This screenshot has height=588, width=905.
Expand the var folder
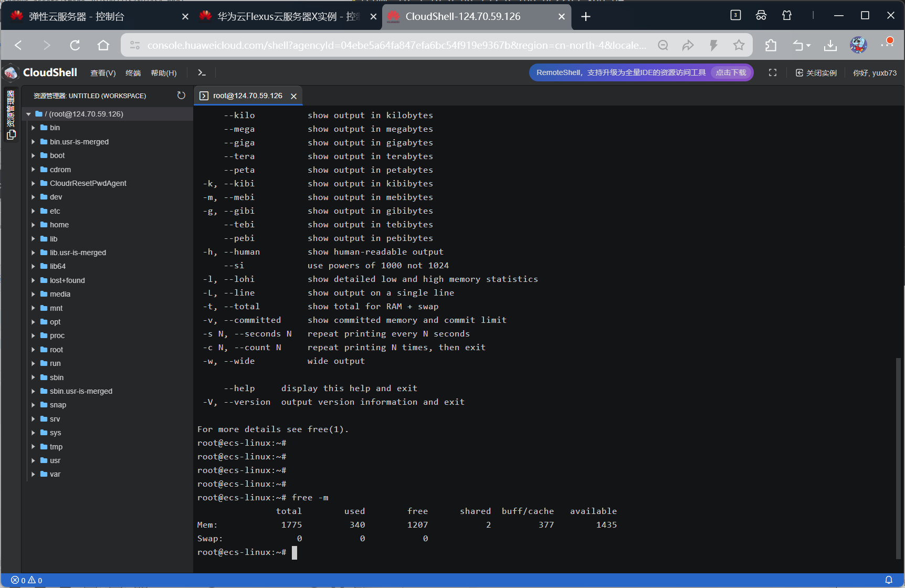tap(33, 474)
